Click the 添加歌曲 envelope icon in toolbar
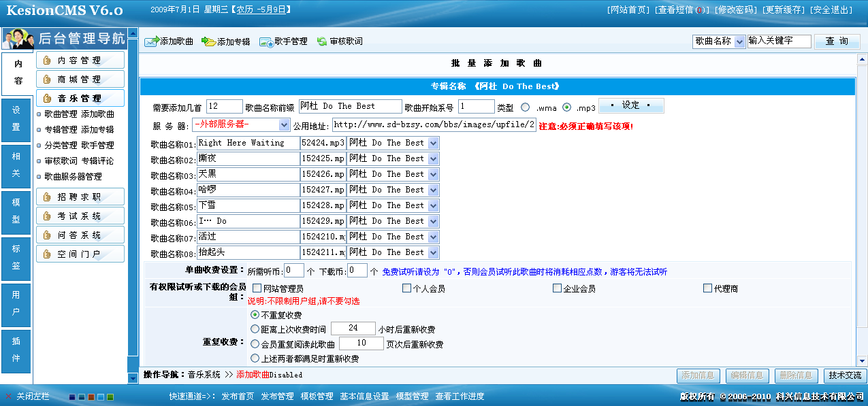 click(x=151, y=42)
